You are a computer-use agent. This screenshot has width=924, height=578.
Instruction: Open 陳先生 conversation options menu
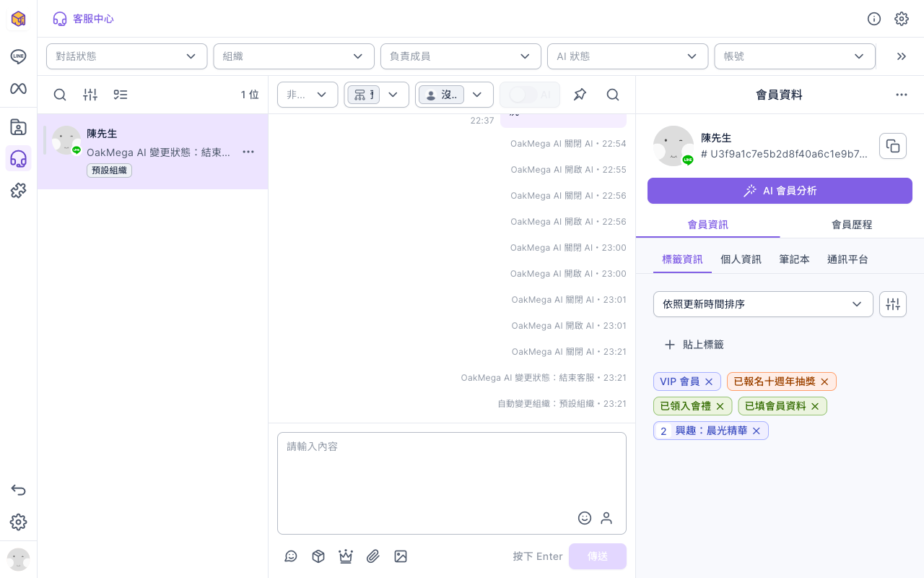[x=248, y=152]
